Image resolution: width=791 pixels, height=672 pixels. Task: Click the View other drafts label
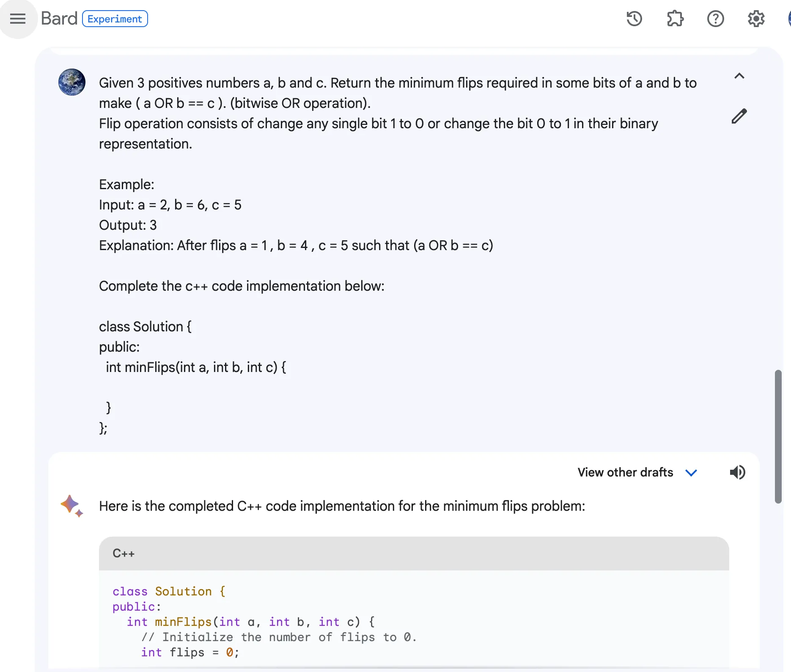click(625, 472)
